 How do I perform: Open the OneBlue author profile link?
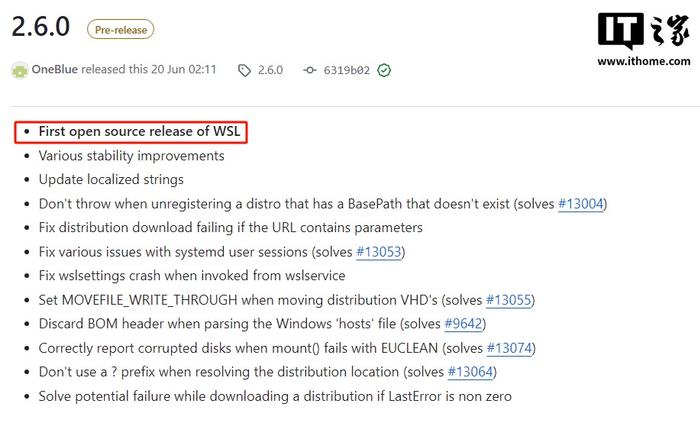(x=54, y=70)
